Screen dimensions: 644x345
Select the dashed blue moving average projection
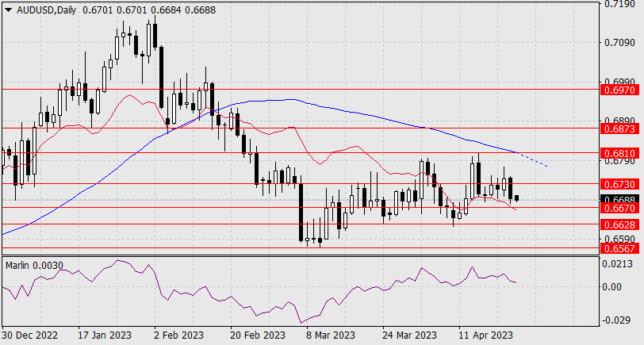click(x=533, y=159)
